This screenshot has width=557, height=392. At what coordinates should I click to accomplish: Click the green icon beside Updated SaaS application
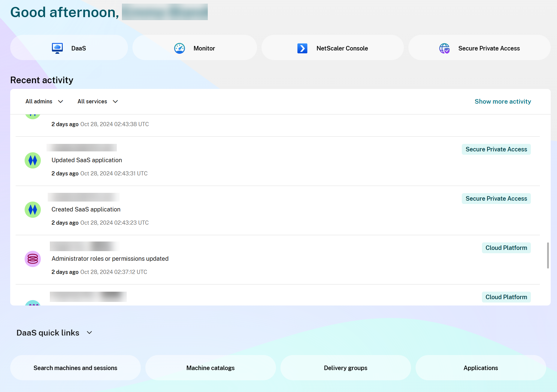point(33,160)
